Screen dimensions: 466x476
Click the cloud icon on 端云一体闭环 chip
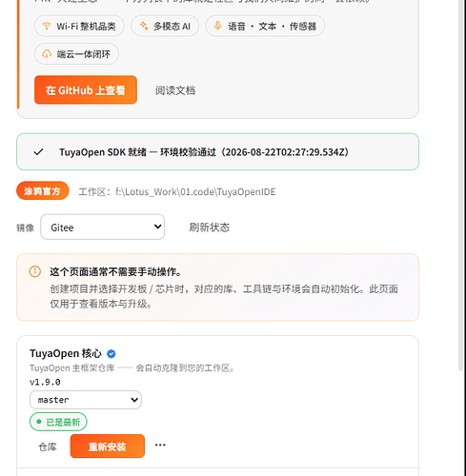[x=47, y=54]
